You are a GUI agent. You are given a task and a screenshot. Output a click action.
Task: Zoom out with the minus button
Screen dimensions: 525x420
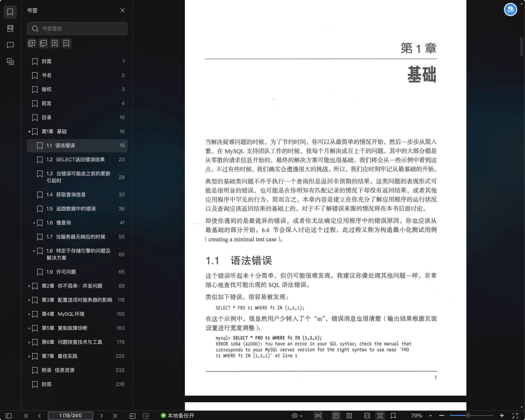click(441, 416)
